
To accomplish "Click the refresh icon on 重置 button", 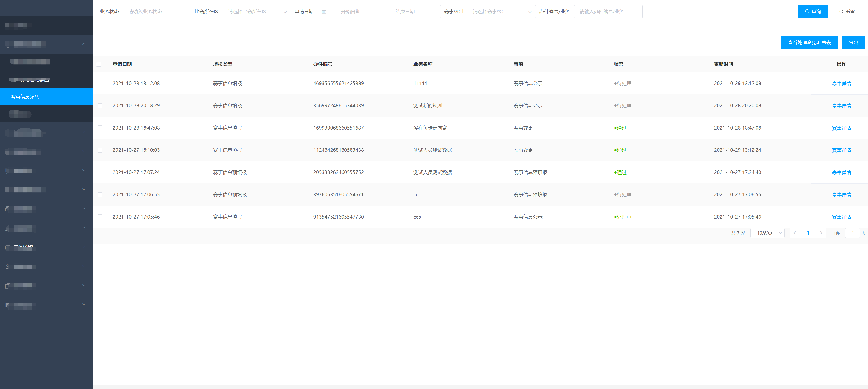I will coord(841,11).
